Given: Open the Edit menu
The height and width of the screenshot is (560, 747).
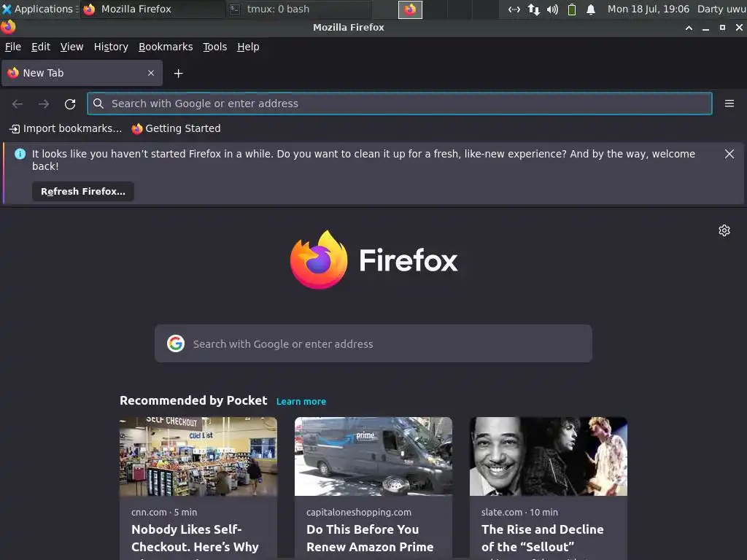Looking at the screenshot, I should [x=41, y=47].
